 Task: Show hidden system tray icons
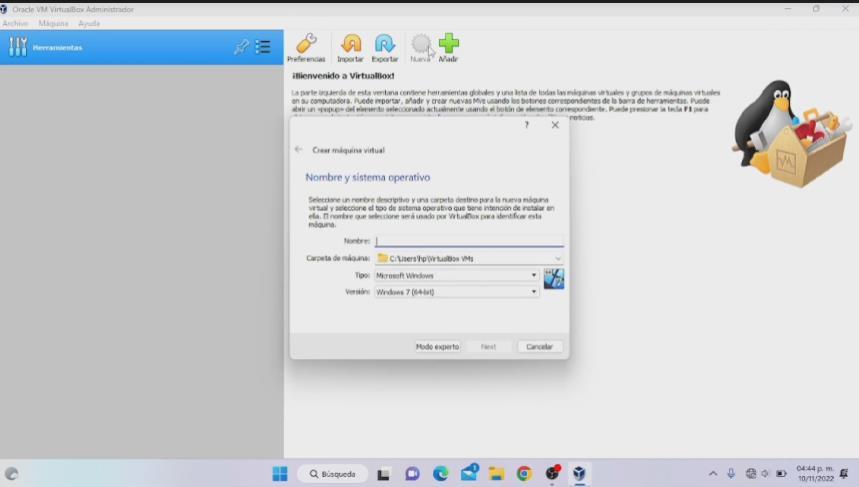(713, 473)
